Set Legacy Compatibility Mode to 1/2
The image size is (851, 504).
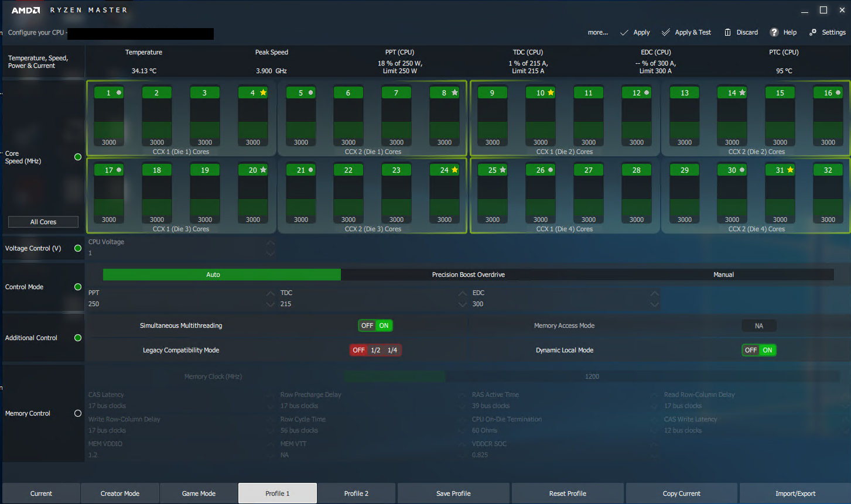[375, 350]
